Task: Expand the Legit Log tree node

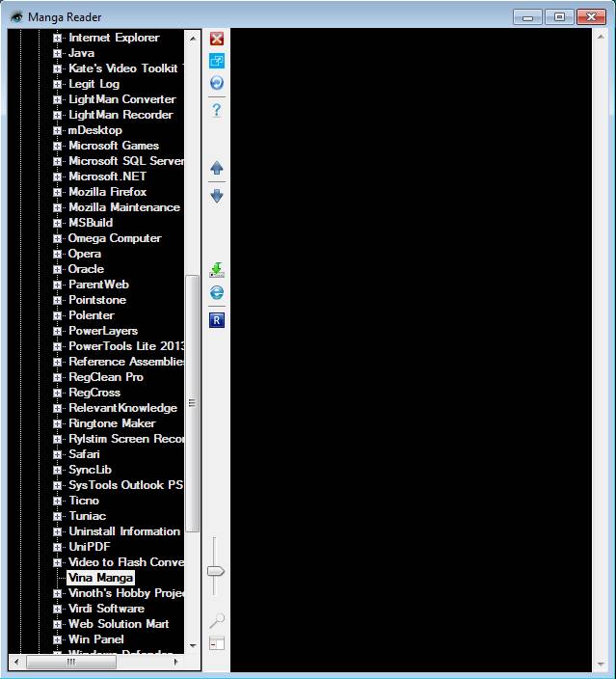Action: (x=57, y=85)
